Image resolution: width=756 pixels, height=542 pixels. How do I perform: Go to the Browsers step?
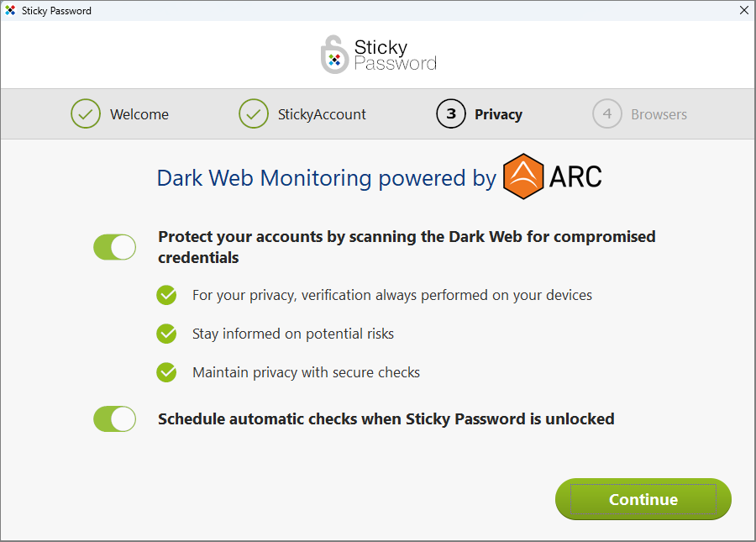(659, 113)
